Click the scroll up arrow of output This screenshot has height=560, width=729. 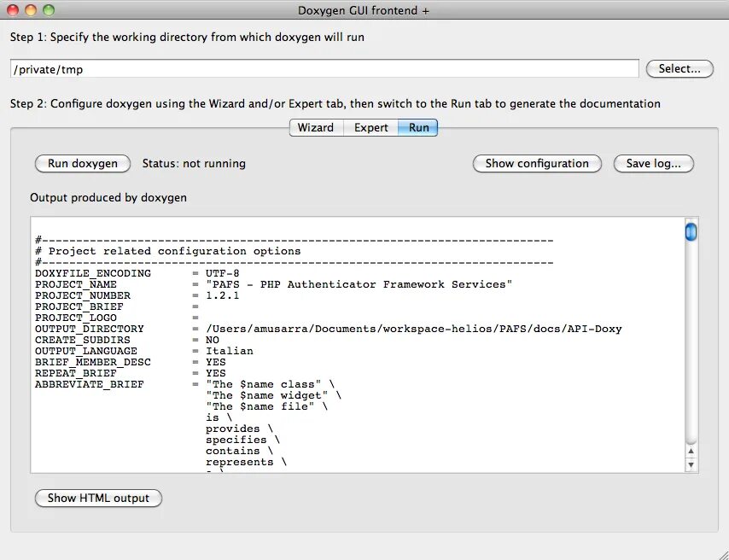(691, 452)
